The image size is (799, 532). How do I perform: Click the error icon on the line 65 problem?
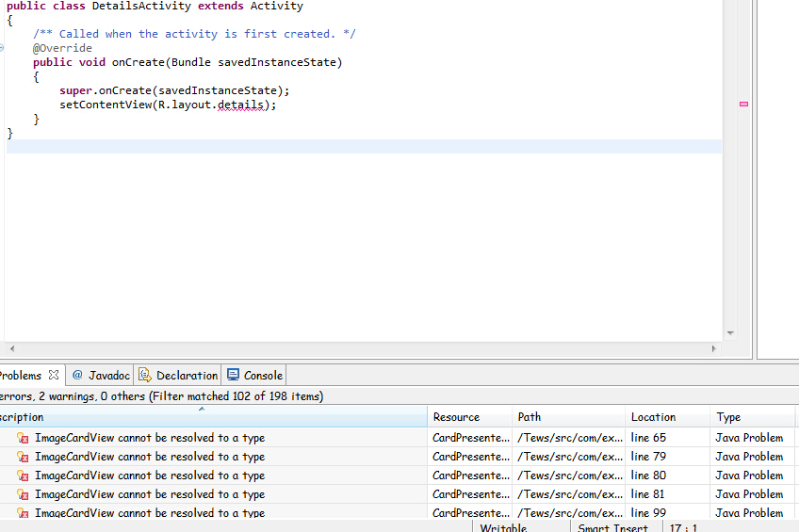click(x=23, y=438)
